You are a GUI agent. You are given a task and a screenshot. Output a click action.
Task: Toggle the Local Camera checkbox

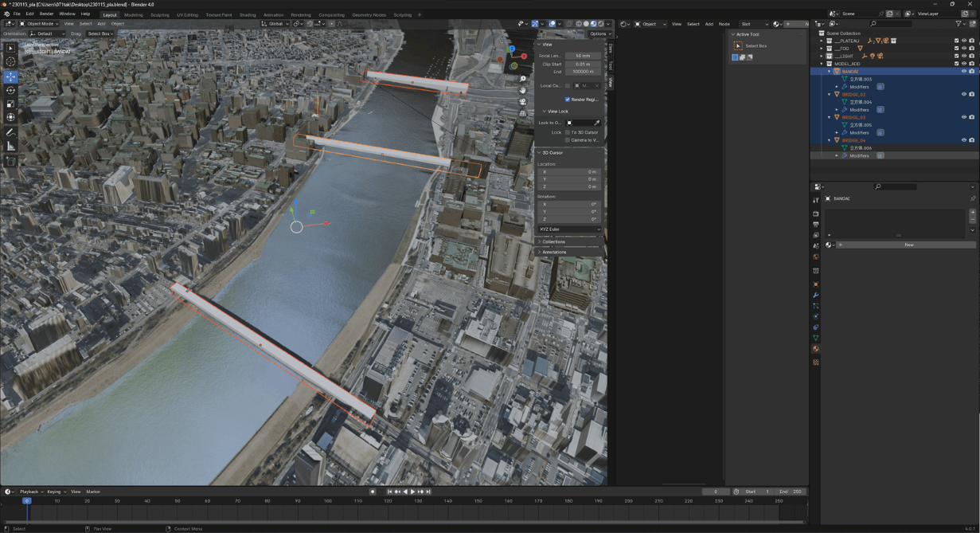[x=568, y=85]
